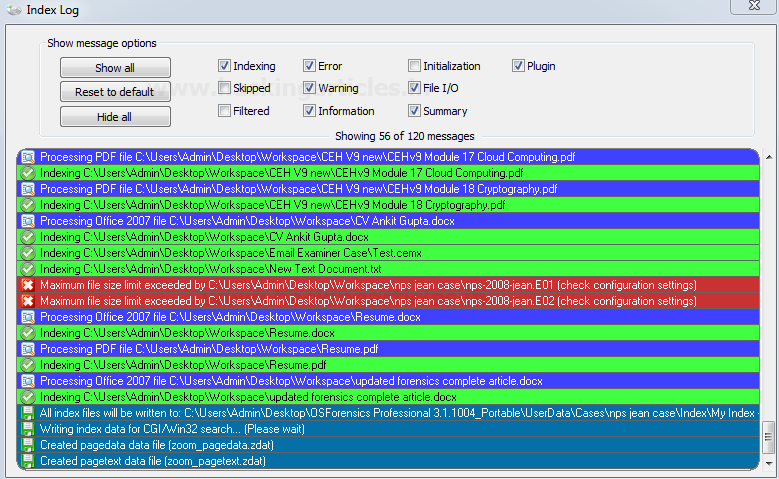Select text 'Processing Office 2007 file ... updated forensics complete article.docx'
This screenshot has width=779, height=479.
[x=291, y=381]
